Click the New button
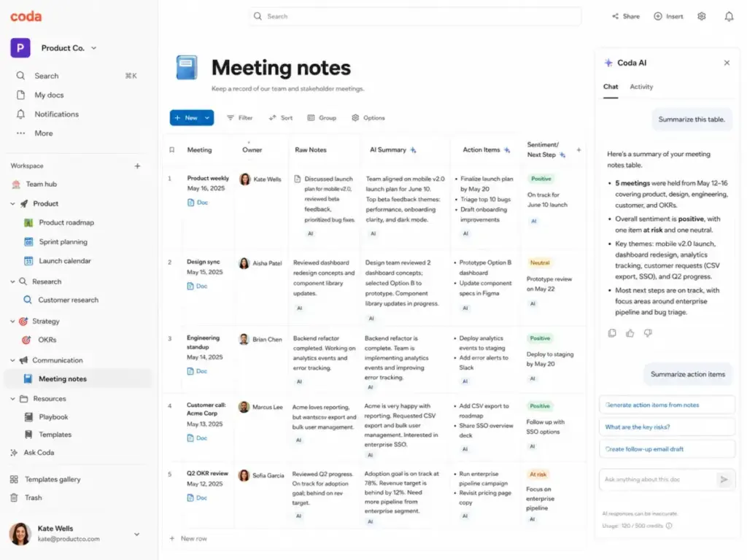Viewport: 747px width, 560px height. (x=186, y=118)
